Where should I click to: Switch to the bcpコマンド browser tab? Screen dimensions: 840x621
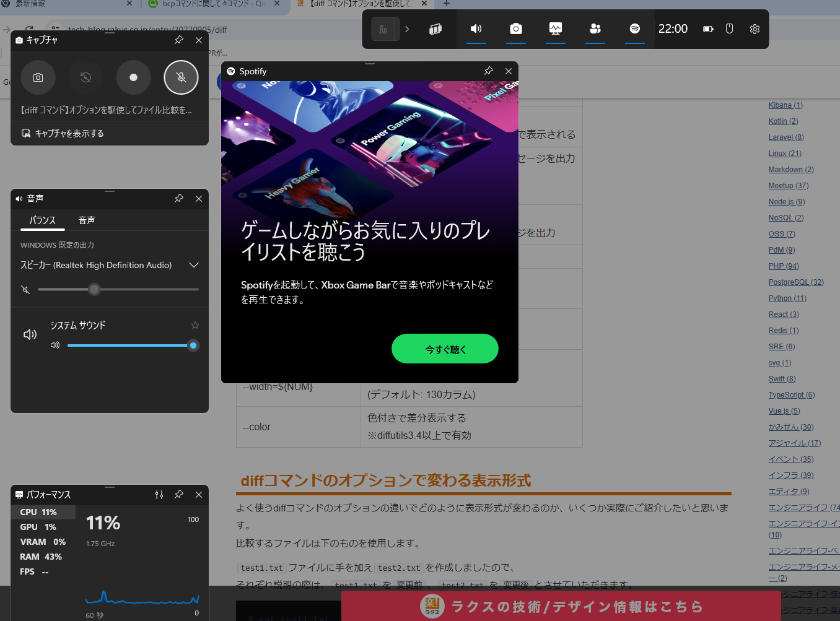[214, 4]
